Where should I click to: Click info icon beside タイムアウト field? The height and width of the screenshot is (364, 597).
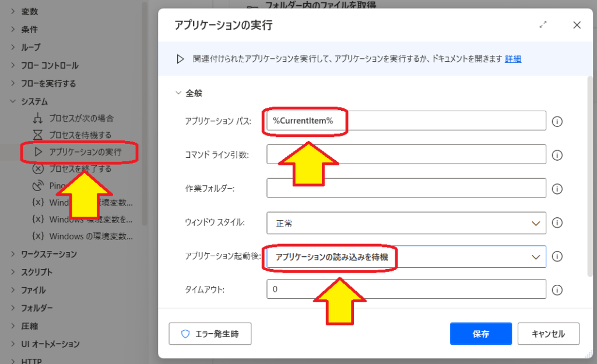pyautogui.click(x=557, y=290)
